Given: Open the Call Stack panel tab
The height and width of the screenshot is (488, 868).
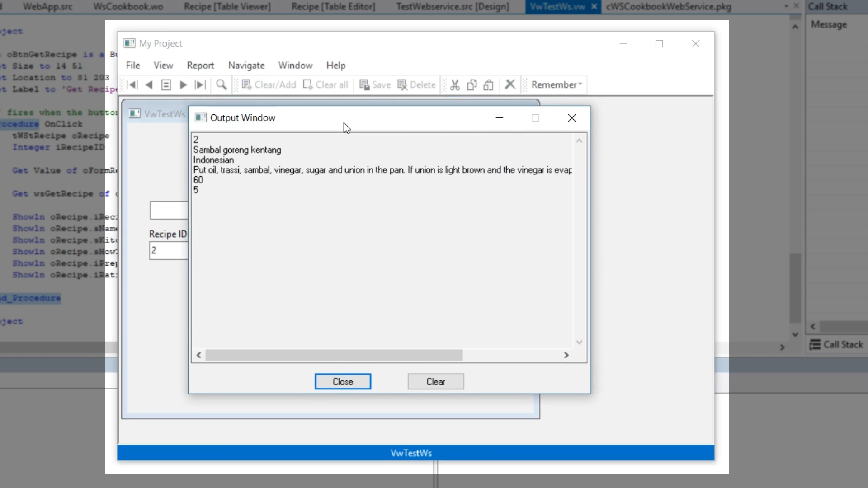Looking at the screenshot, I should coord(836,345).
